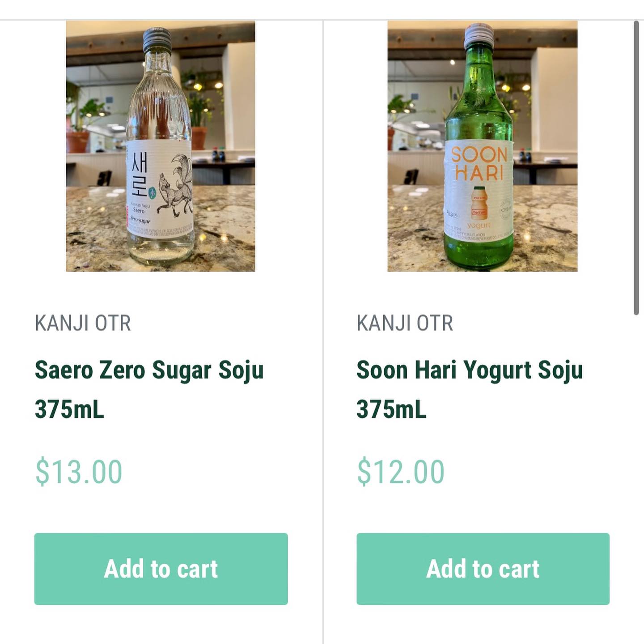Click the Saero bottle's metal cap
Image resolution: width=644 pixels, height=644 pixels.
pos(157,39)
